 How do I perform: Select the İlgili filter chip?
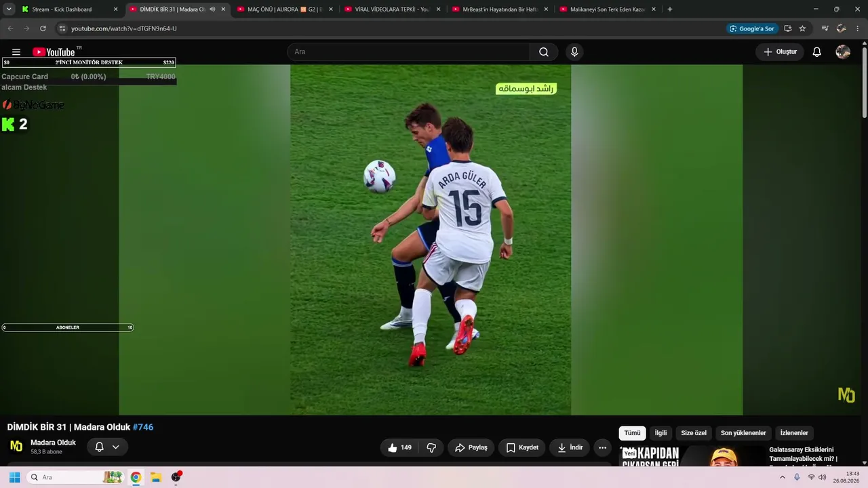click(x=660, y=433)
